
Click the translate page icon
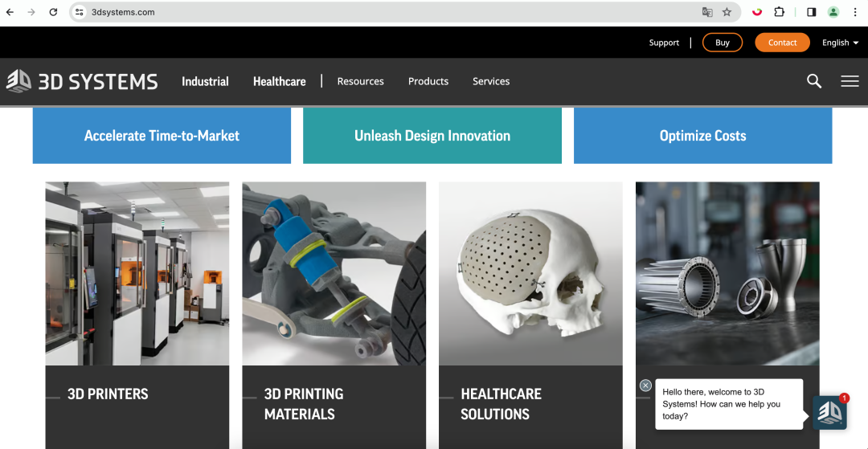coord(707,12)
